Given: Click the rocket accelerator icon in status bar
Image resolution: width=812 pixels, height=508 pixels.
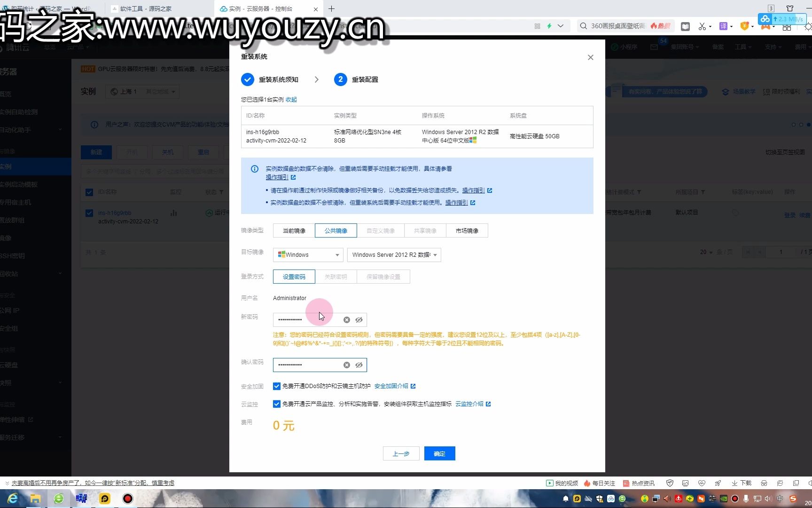Looking at the screenshot, I should coord(718,483).
